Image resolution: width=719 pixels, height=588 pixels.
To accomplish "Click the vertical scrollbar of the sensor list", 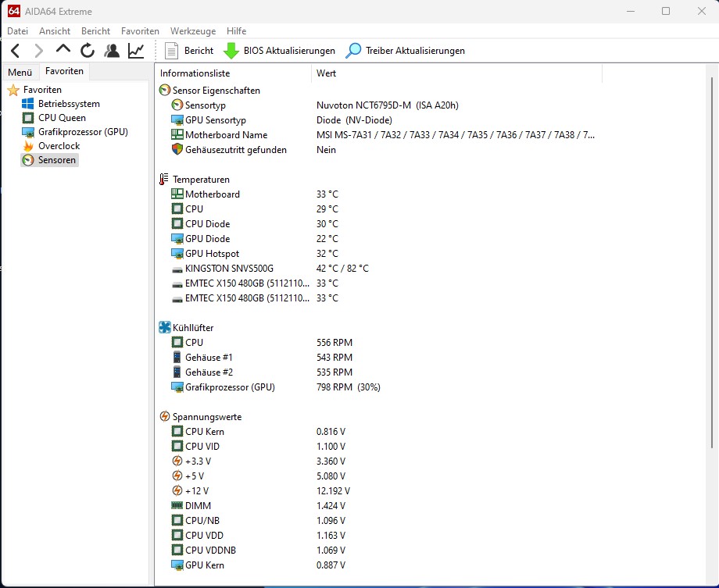I will point(712,262).
